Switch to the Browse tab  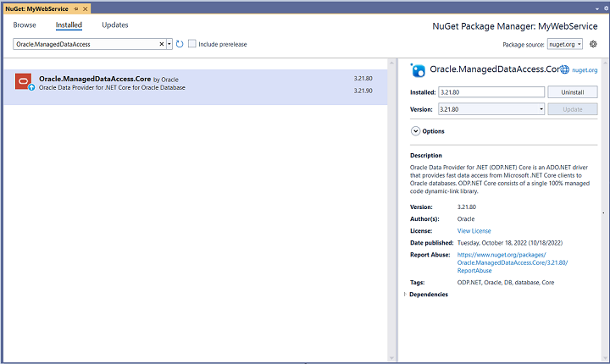click(x=25, y=25)
